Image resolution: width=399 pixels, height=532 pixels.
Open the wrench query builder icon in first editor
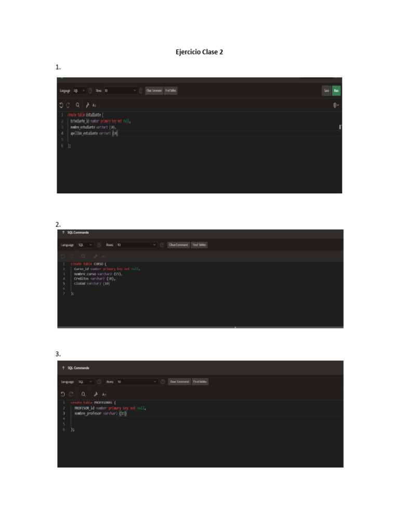[x=87, y=105]
